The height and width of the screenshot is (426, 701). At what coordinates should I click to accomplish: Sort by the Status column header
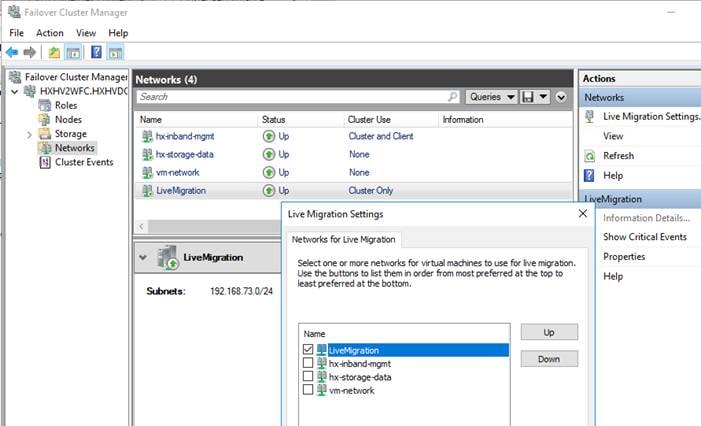[301, 120]
